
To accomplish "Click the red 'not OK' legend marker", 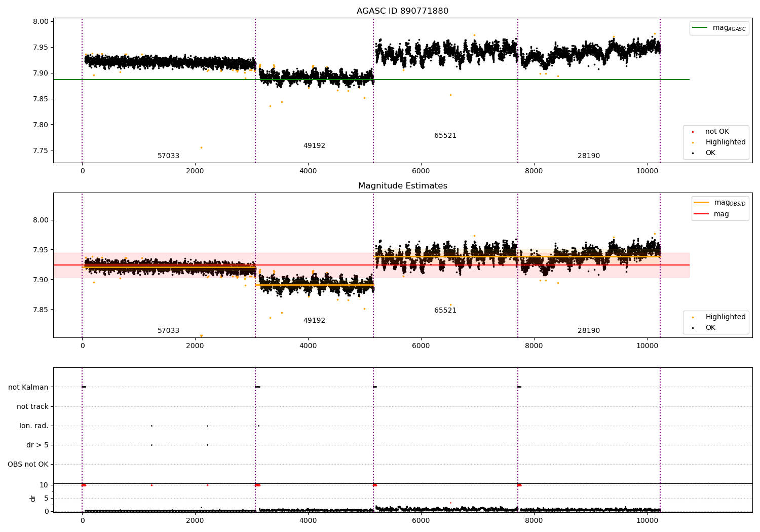I will [x=693, y=132].
